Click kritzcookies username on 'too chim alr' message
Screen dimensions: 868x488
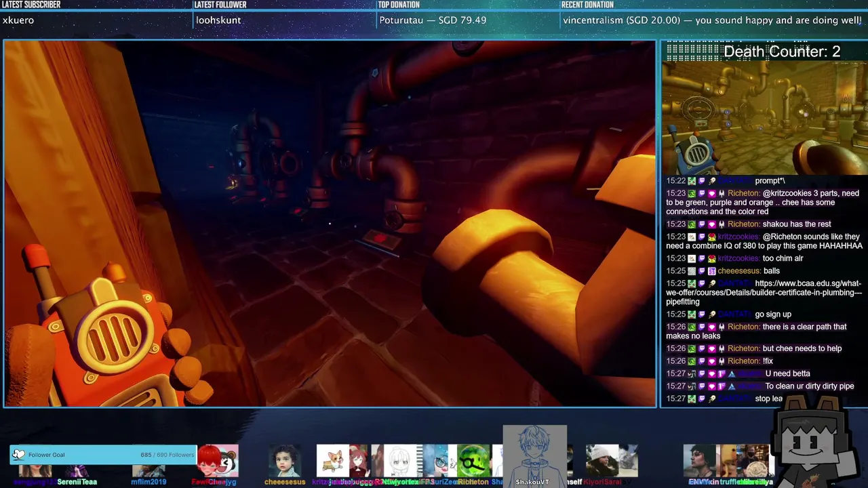738,258
